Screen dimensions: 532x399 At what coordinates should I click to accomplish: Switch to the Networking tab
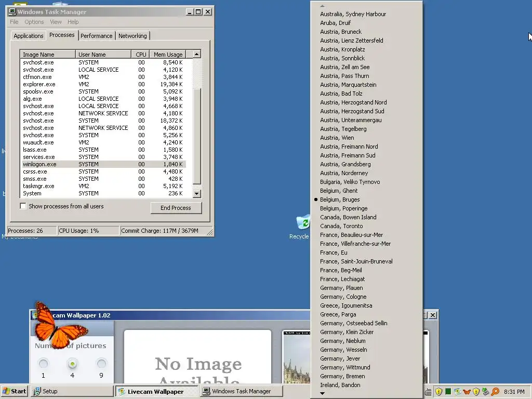tap(132, 36)
